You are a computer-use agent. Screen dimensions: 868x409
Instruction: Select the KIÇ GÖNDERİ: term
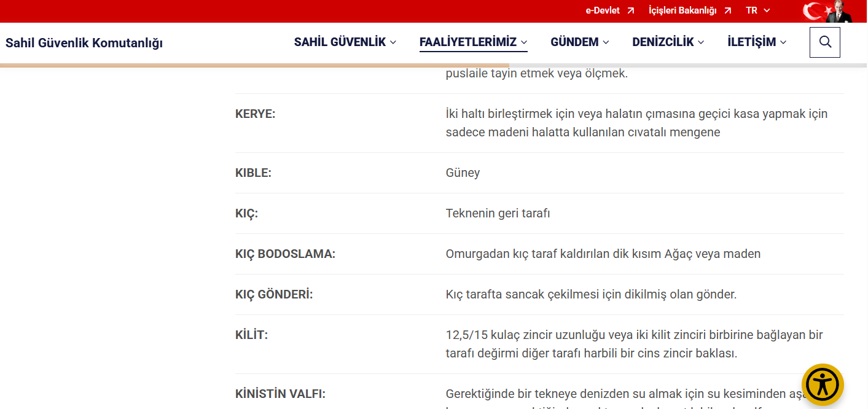click(274, 294)
